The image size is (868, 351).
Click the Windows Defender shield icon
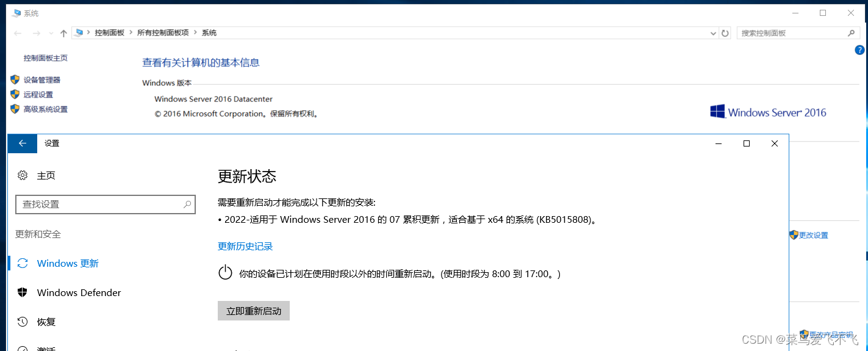23,292
